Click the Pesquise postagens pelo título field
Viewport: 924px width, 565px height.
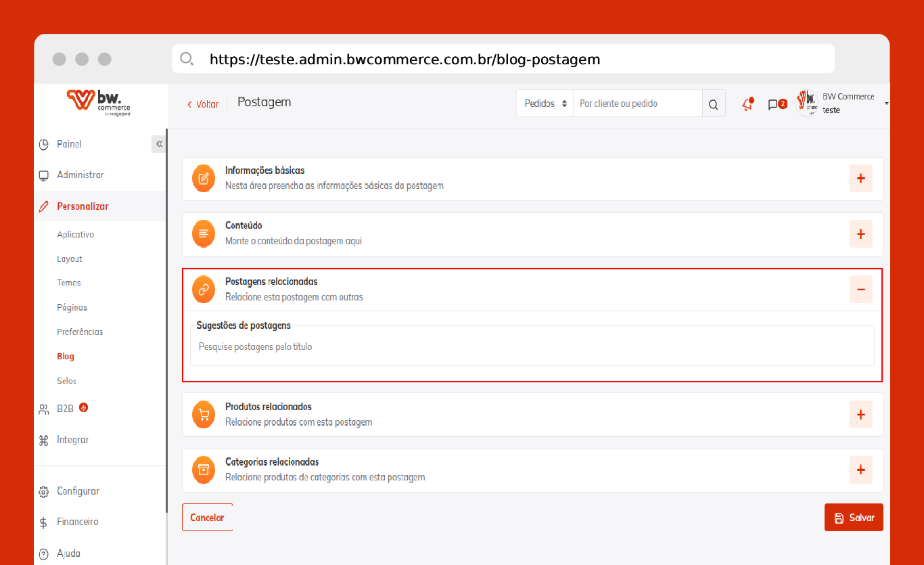coord(532,346)
